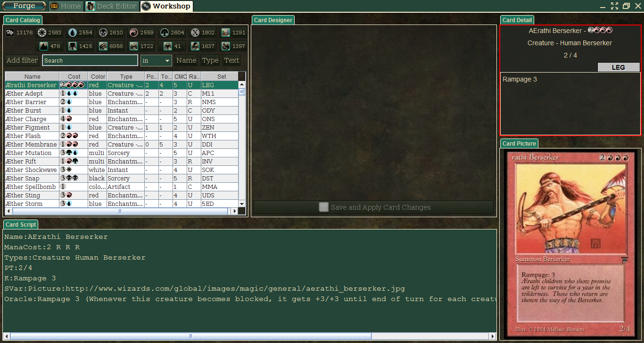Toggle the Name search scope button
The width and height of the screenshot is (644, 343).
point(186,60)
